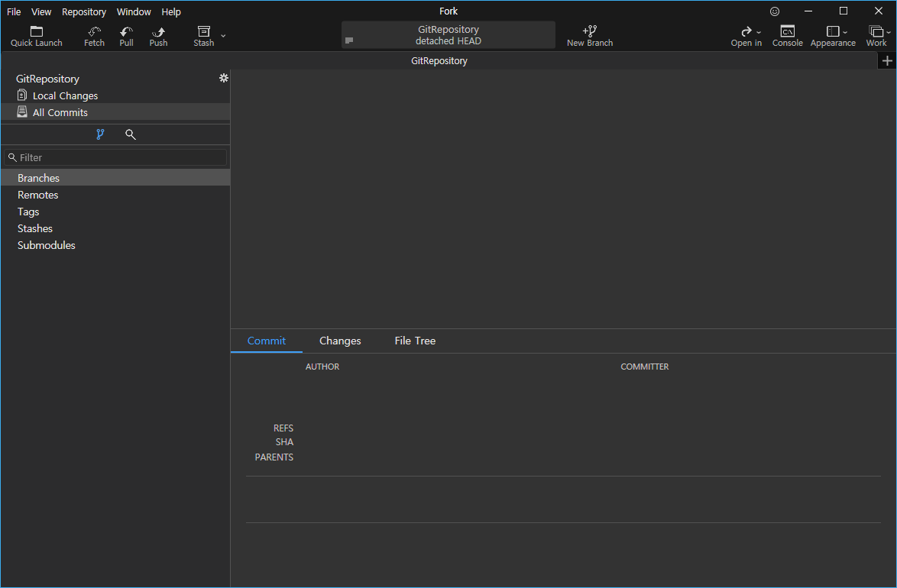Open the Workspaces icon
The height and width of the screenshot is (588, 897).
(x=876, y=31)
